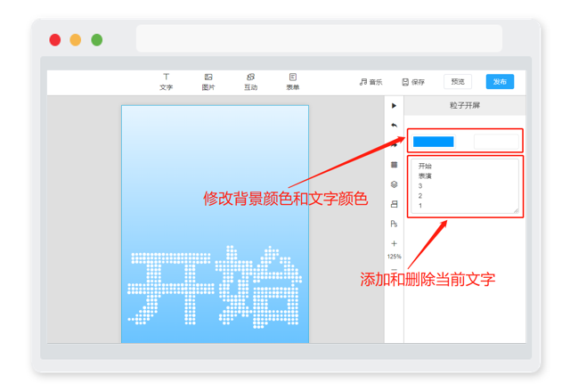Click the 开始 line in the text list
The image size is (570, 392).
(x=425, y=166)
